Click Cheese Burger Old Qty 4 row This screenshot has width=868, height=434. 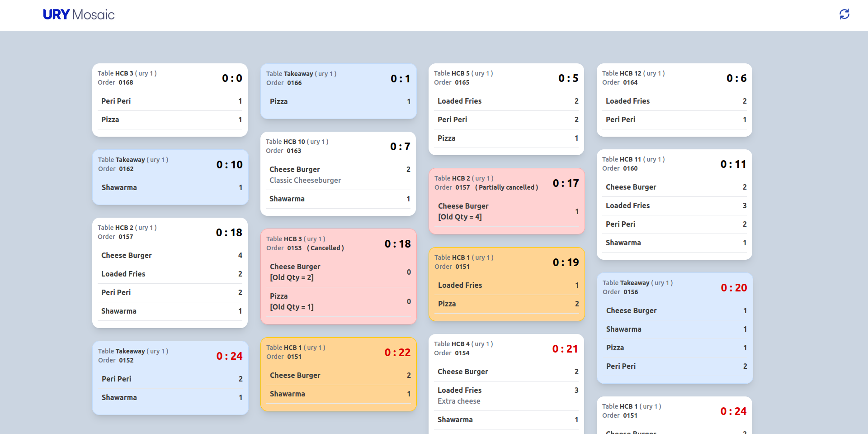pos(506,211)
